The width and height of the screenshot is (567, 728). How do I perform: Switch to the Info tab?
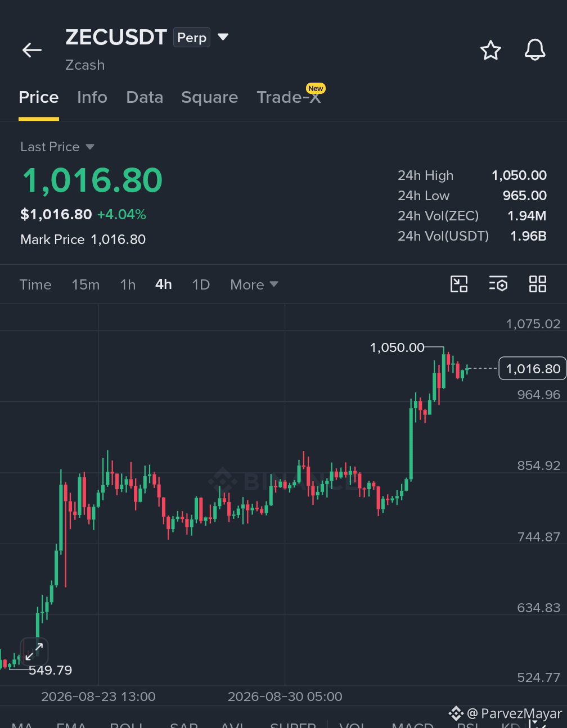92,97
